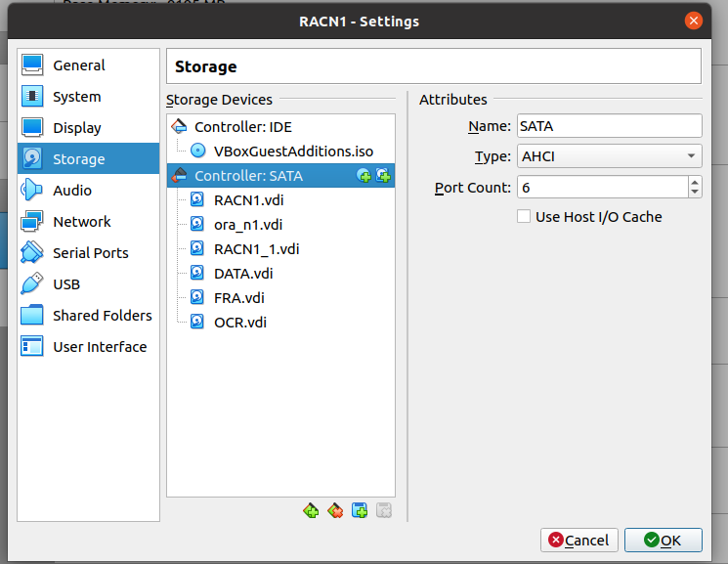The height and width of the screenshot is (564, 728).
Task: Decrease the Port Count value
Action: pos(695,192)
